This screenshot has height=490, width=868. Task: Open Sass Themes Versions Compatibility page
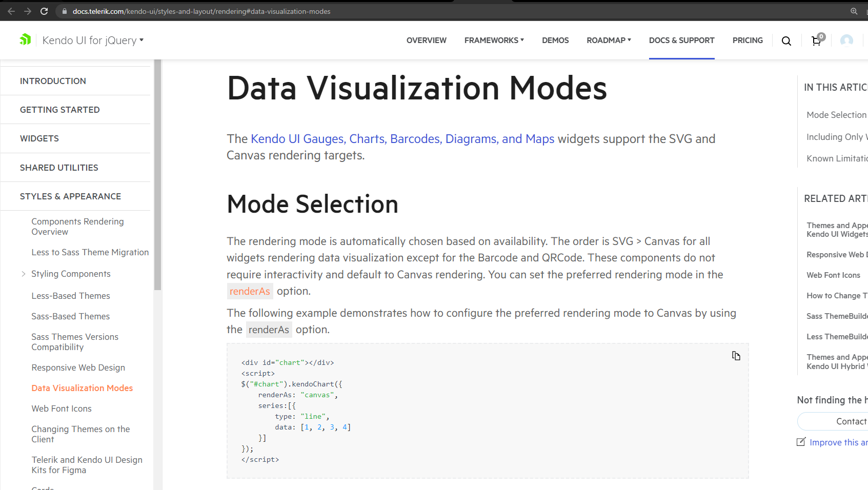coord(75,342)
